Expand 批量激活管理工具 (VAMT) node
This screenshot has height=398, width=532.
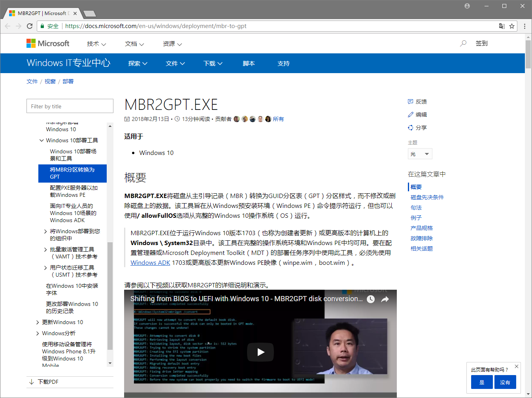point(45,250)
